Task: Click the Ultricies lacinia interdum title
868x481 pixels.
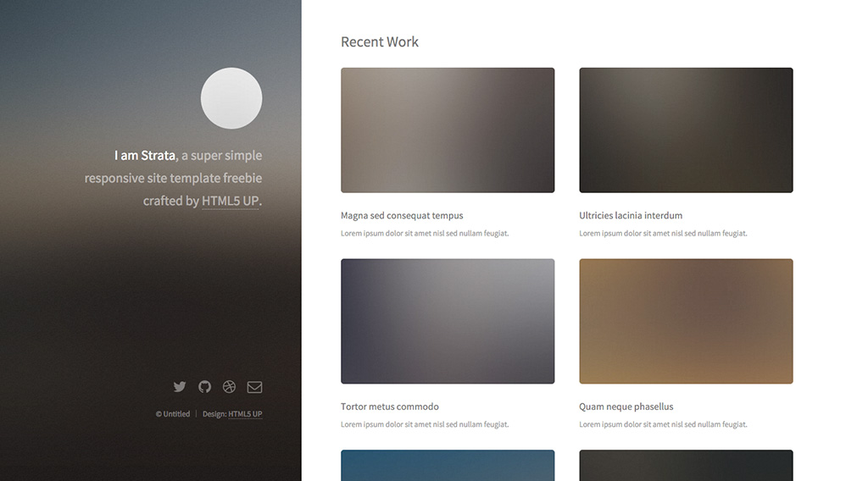Action: tap(631, 216)
